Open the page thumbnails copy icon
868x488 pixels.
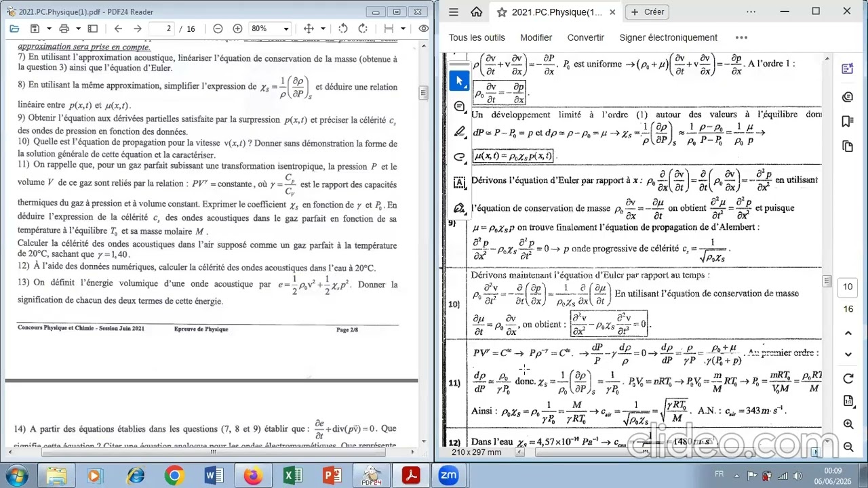[x=847, y=146]
